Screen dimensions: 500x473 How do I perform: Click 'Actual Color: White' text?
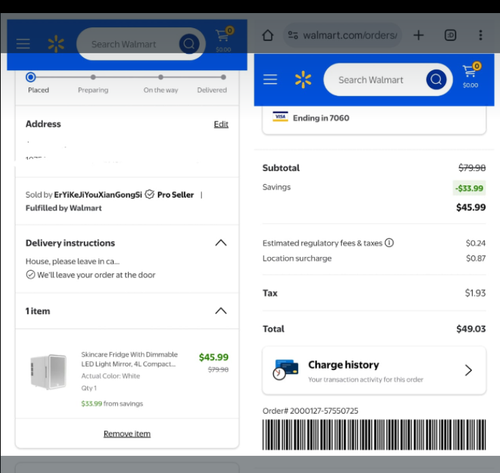111,376
